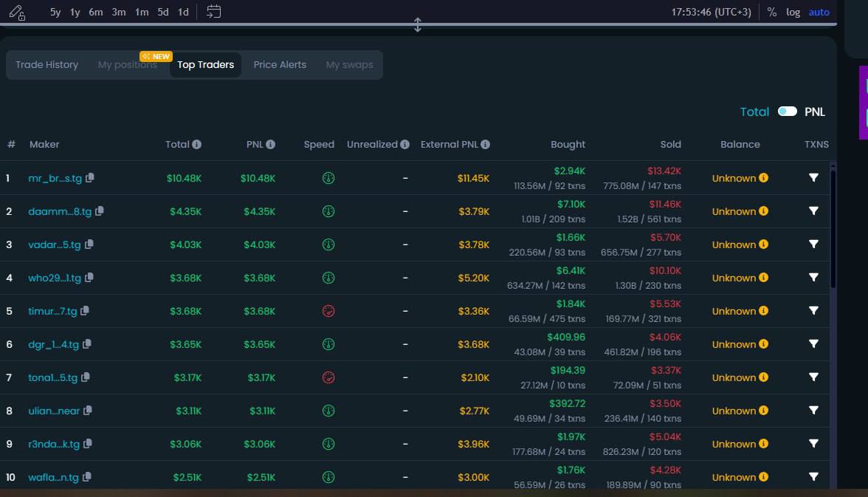The width and height of the screenshot is (868, 497).
Task: Click the speed icon for timur...7.tg
Action: [328, 311]
